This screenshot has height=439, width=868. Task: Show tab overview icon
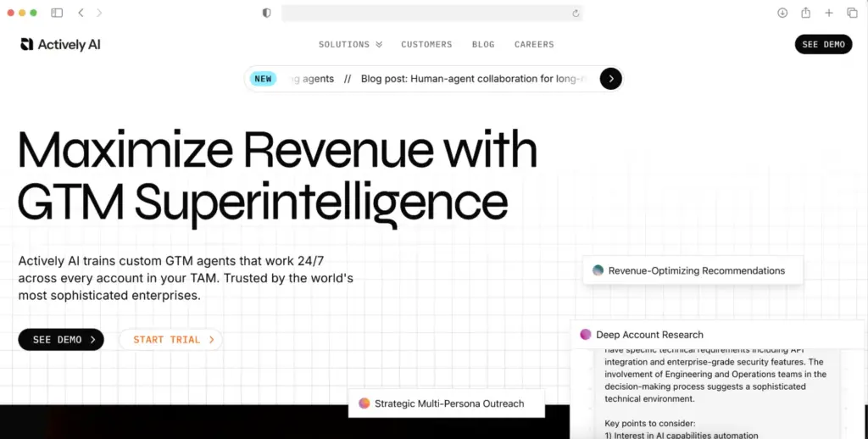[x=852, y=13]
